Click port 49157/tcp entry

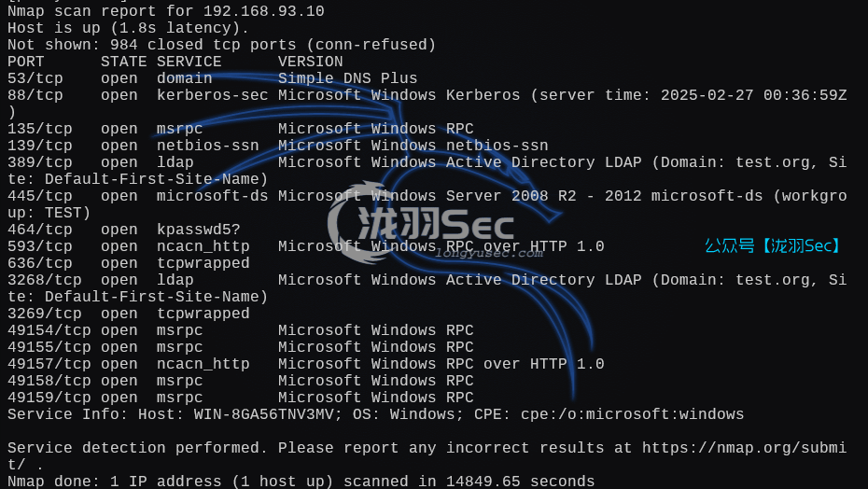click(49, 364)
